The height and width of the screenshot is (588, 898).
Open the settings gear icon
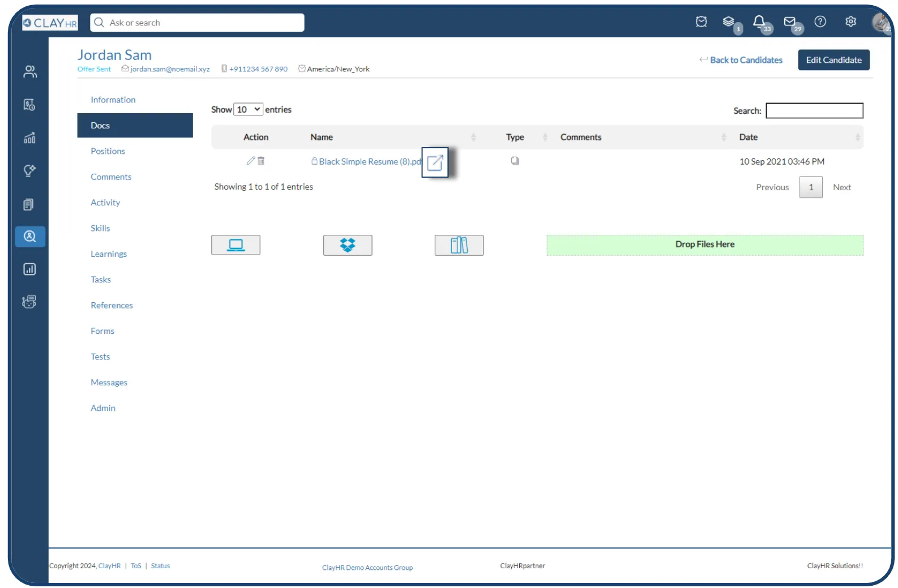click(850, 22)
